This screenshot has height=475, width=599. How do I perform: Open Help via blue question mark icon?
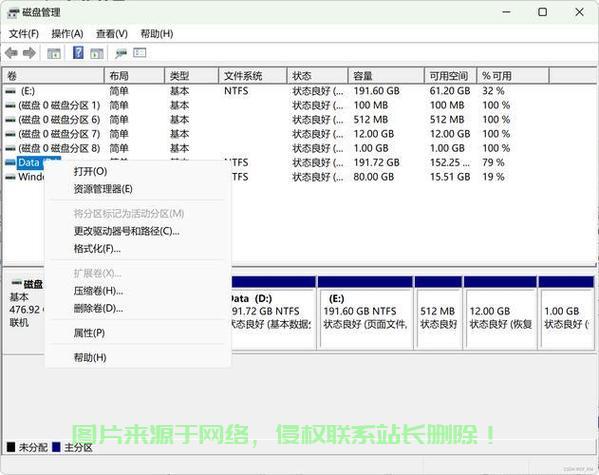(x=78, y=52)
